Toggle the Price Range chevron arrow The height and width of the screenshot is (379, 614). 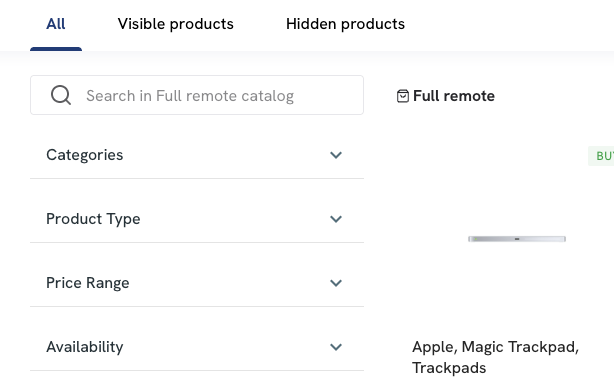point(336,283)
